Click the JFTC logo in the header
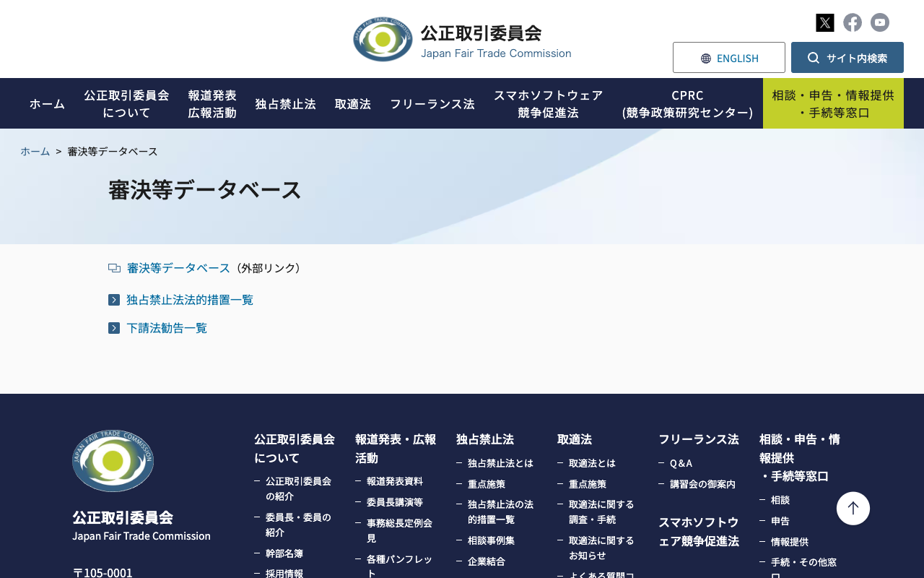Viewport: 924px width, 578px height. 383,39
